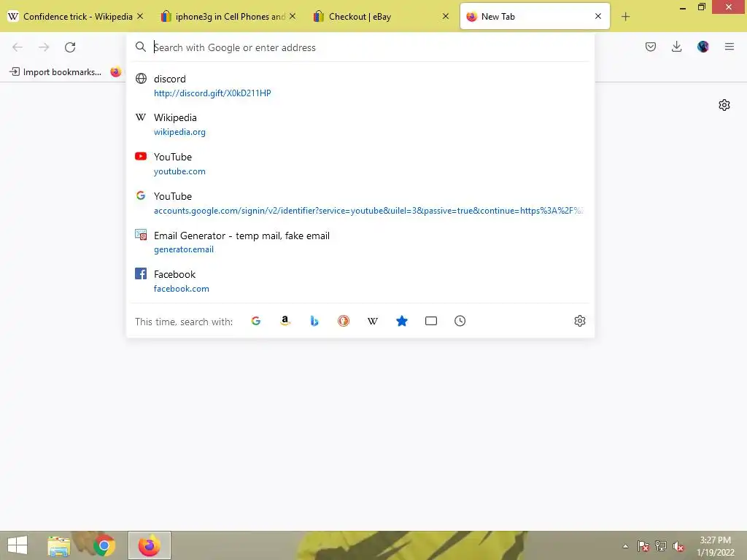Open the downloads panel

tap(676, 47)
